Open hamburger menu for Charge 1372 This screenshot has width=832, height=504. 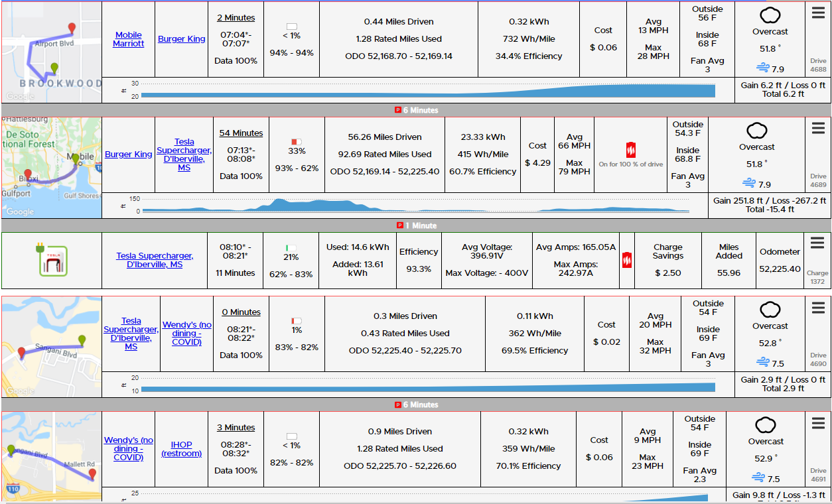tap(817, 243)
